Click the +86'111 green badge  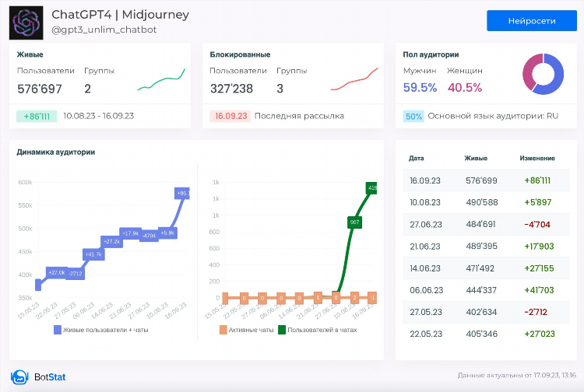pos(37,116)
